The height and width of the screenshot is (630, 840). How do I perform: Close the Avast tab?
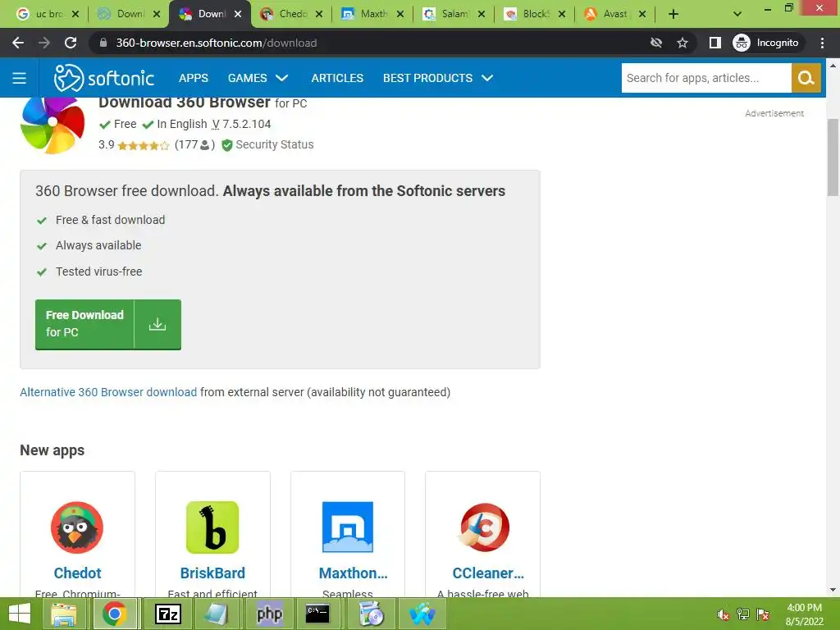pos(642,15)
